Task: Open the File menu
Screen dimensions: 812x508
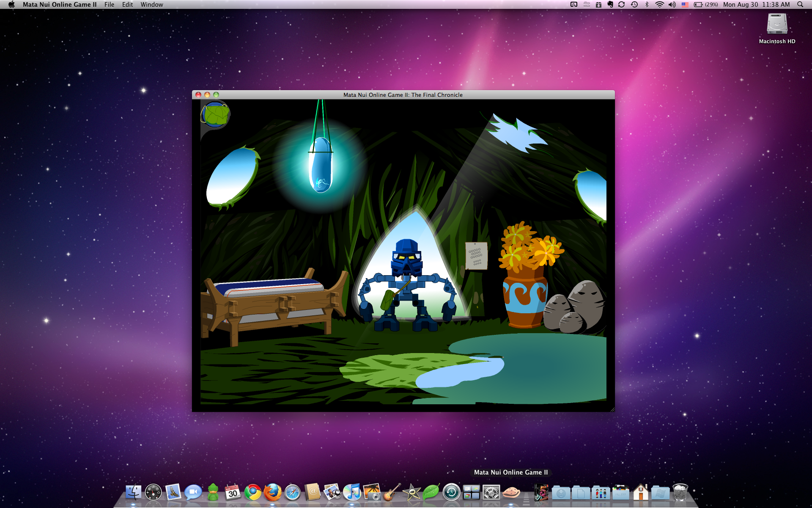Action: click(109, 5)
